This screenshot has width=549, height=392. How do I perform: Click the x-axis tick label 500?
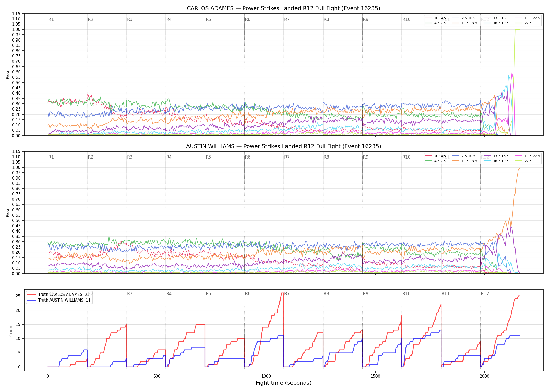click(157, 376)
